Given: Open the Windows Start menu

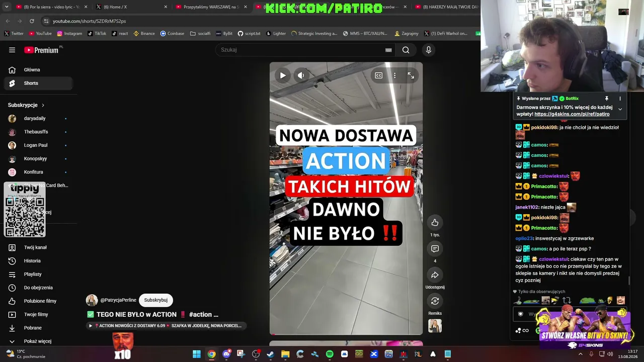Looking at the screenshot, I should tap(197, 354).
